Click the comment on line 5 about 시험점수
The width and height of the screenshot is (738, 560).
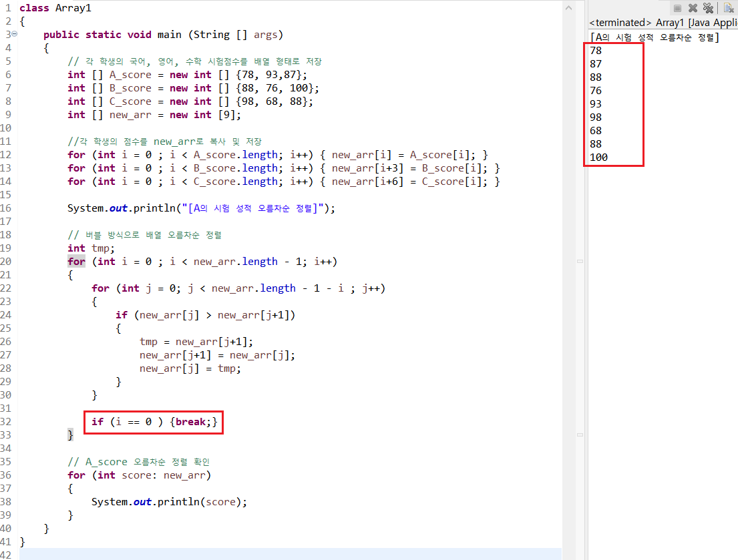195,61
